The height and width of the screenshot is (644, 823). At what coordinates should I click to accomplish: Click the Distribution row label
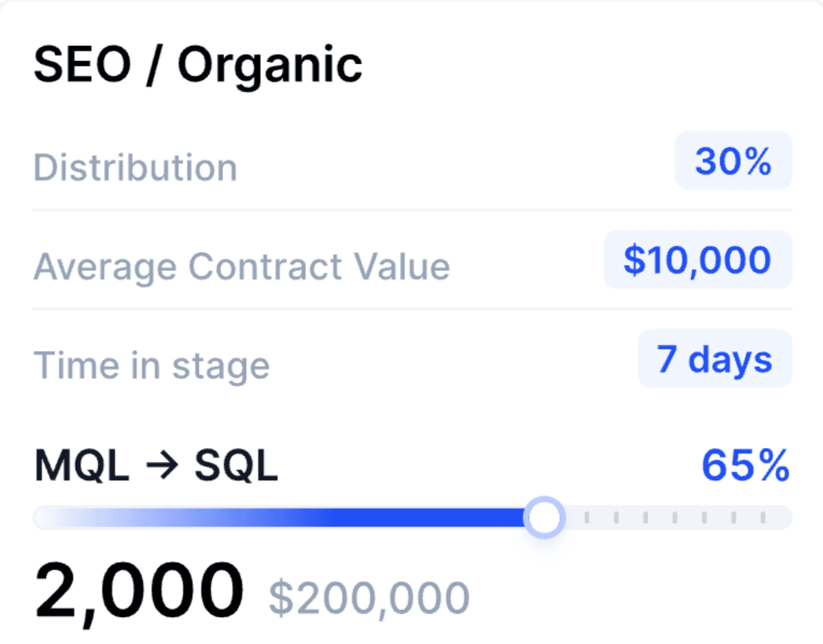pyautogui.click(x=135, y=168)
